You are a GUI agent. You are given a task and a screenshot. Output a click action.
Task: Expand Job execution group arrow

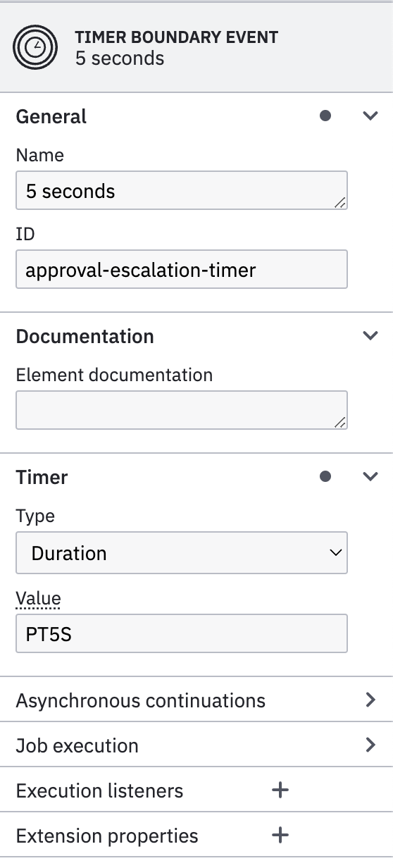click(370, 745)
